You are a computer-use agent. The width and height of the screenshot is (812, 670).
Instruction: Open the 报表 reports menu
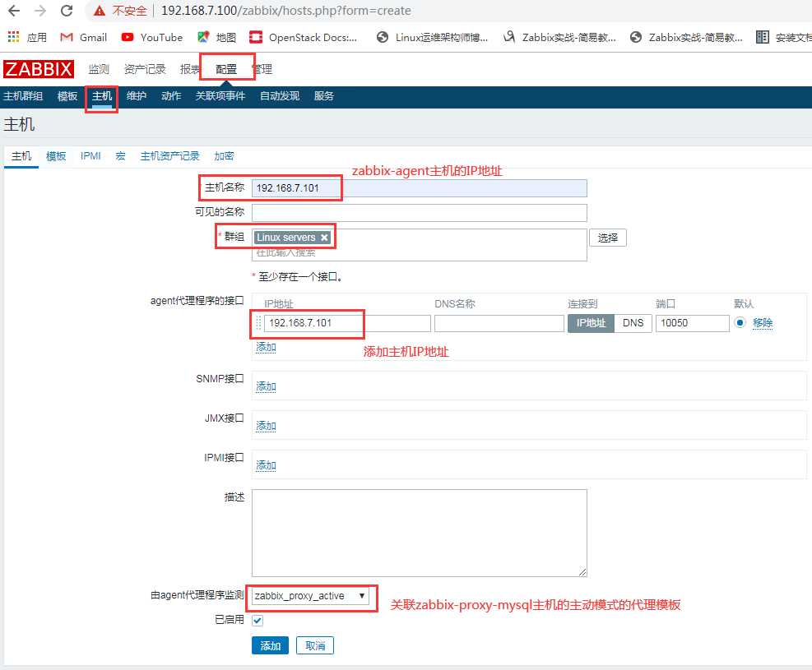tap(190, 69)
